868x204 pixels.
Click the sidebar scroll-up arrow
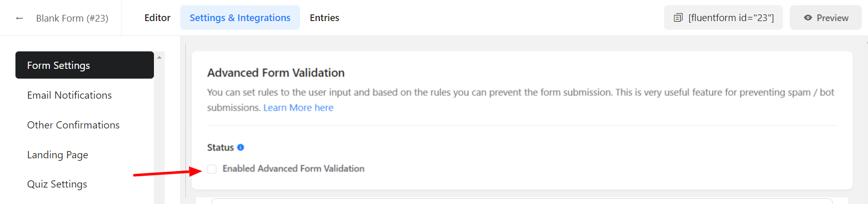coord(160,58)
